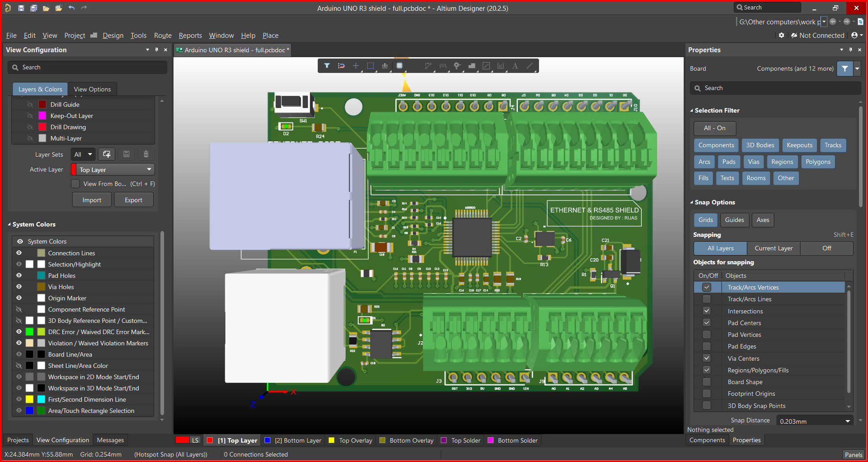Toggle visibility of Via Holes
This screenshot has width=868, height=462.
tap(19, 287)
